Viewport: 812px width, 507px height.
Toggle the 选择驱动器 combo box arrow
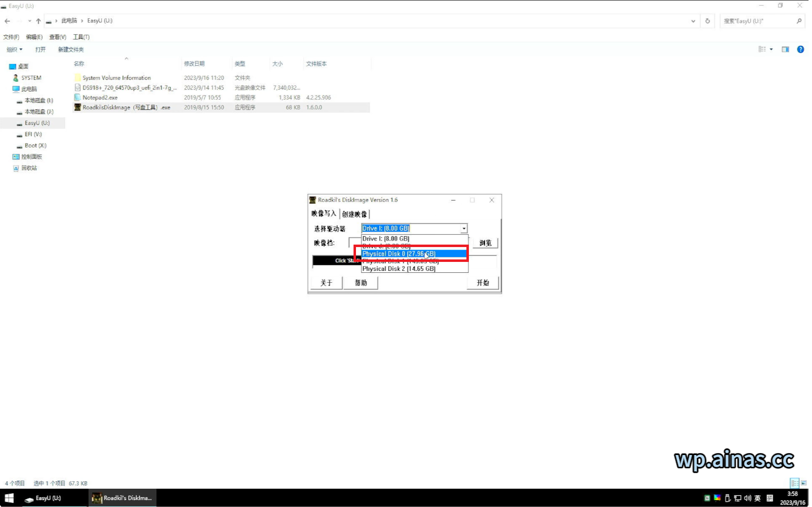click(x=464, y=228)
